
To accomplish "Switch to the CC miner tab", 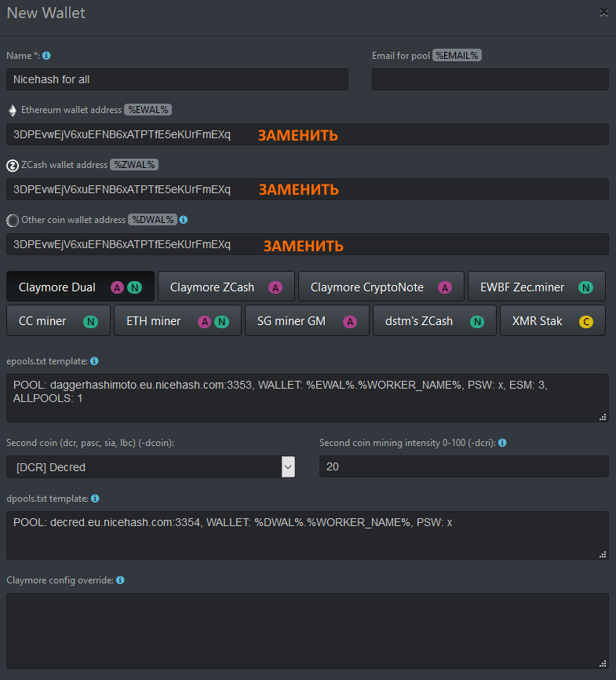I will (x=54, y=321).
